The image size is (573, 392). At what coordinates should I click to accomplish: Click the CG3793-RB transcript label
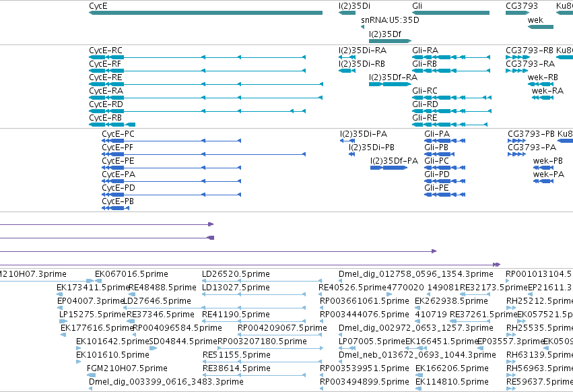click(529, 50)
